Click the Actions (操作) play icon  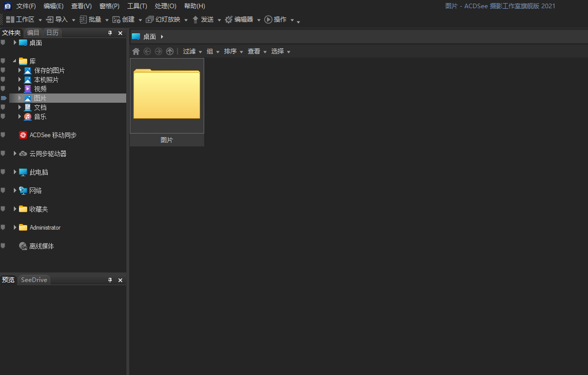click(268, 20)
